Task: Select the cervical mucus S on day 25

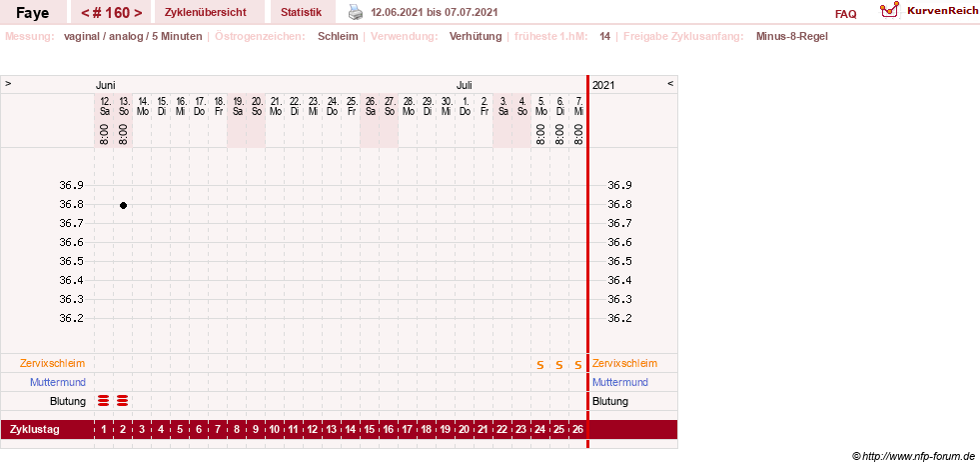Action: tap(559, 365)
